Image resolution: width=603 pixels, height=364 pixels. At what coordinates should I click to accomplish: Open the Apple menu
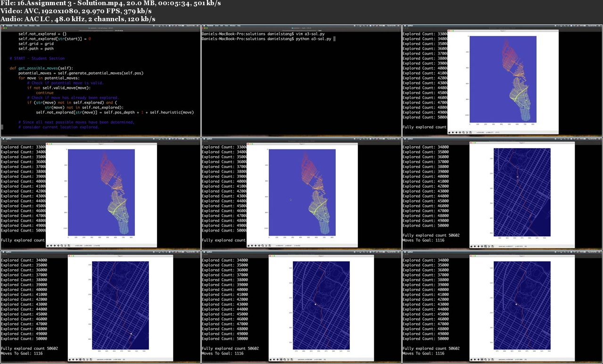[405, 27]
